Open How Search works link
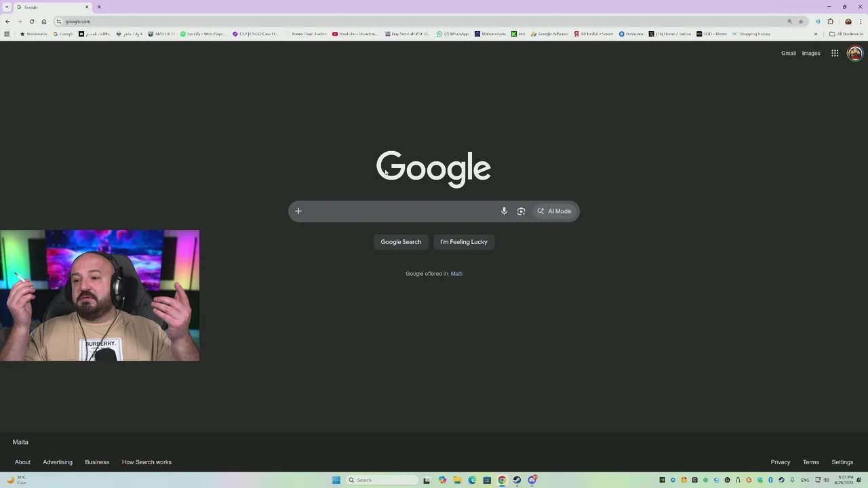Image resolution: width=868 pixels, height=488 pixels. [146, 462]
